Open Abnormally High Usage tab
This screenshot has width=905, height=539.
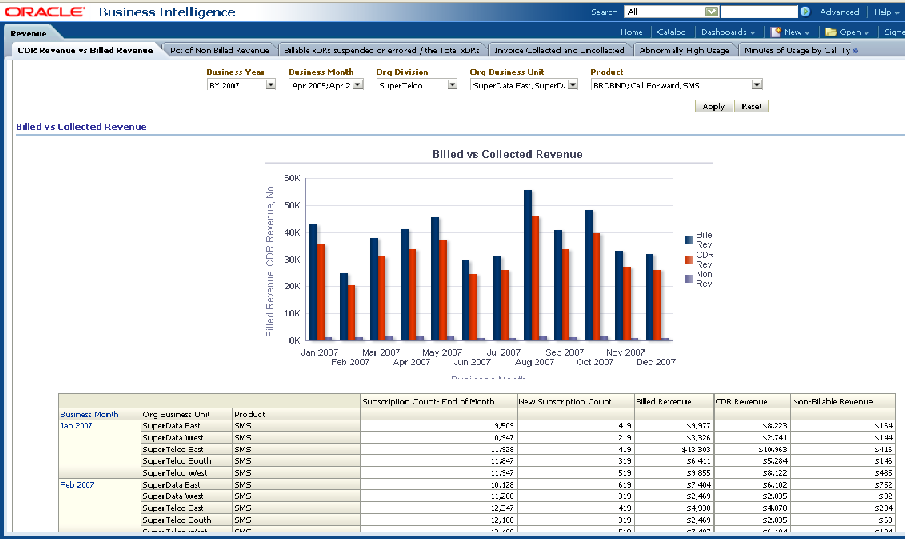pyautogui.click(x=684, y=50)
